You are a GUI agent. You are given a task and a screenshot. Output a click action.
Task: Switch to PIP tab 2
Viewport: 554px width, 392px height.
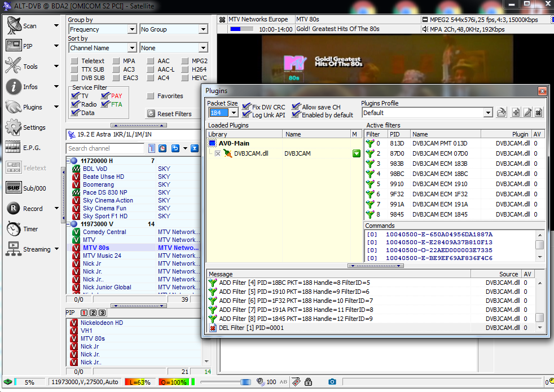(93, 312)
